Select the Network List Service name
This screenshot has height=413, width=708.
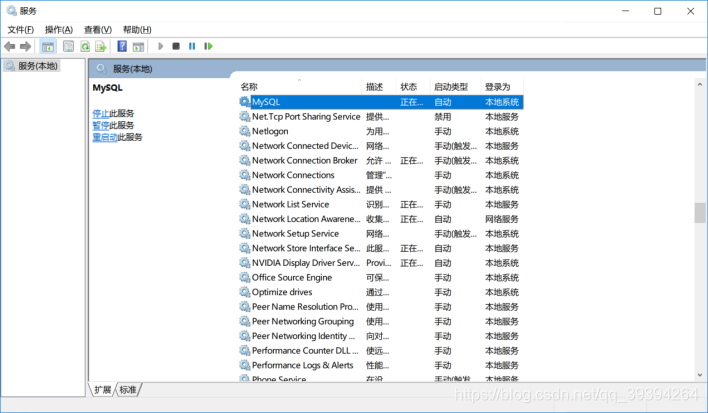click(291, 204)
